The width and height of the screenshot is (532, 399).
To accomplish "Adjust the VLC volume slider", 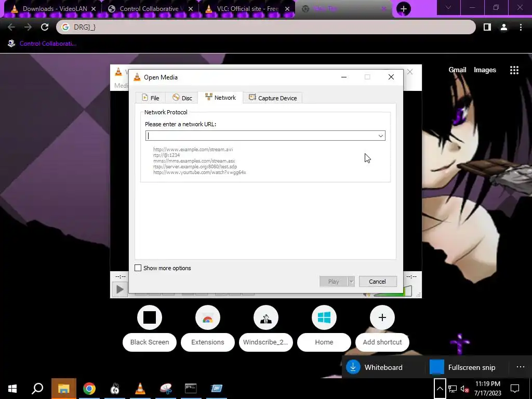I will pos(393,291).
